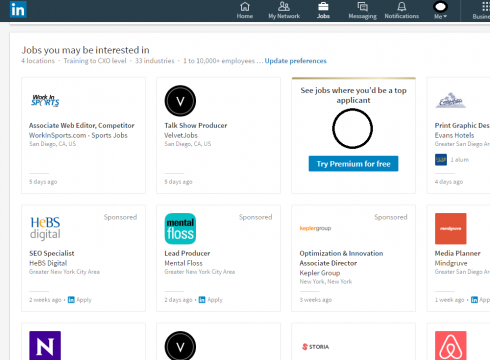Click Sponsored label on Mental Floss card
The image size is (490, 360).
tap(255, 217)
